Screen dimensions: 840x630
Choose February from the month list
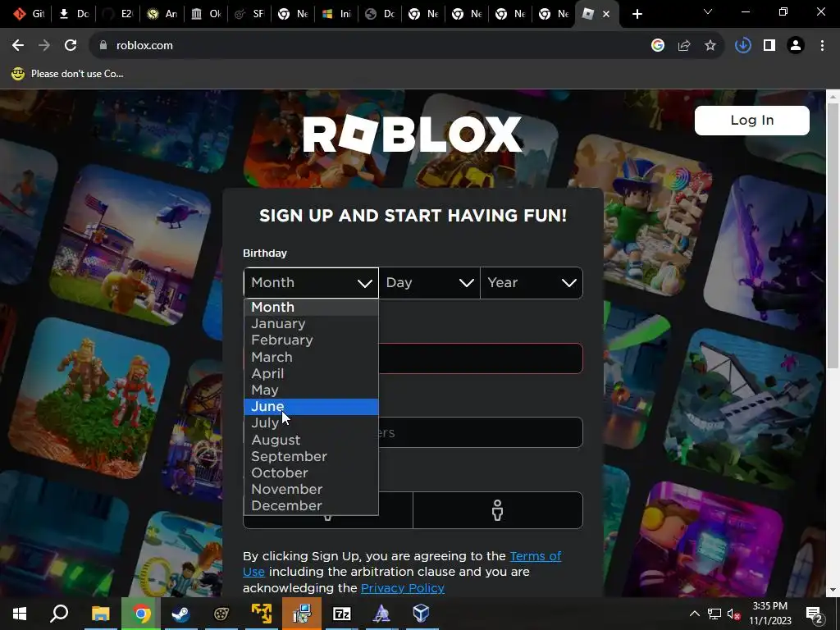311,340
